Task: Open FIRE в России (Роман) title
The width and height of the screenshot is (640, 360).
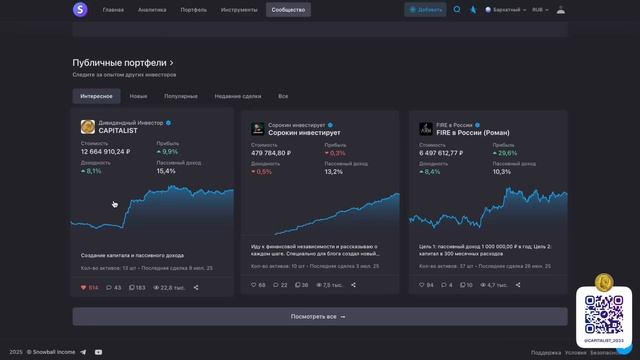Action: (473, 133)
